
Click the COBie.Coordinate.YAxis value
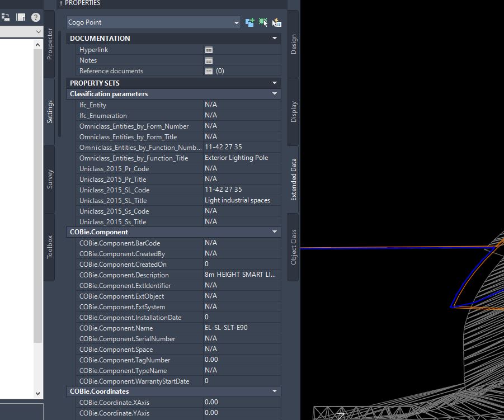point(242,413)
